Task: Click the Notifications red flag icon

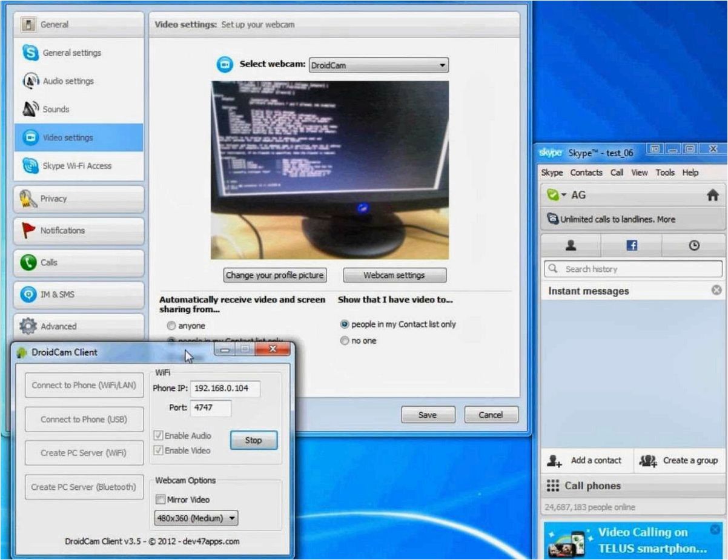Action: point(28,231)
